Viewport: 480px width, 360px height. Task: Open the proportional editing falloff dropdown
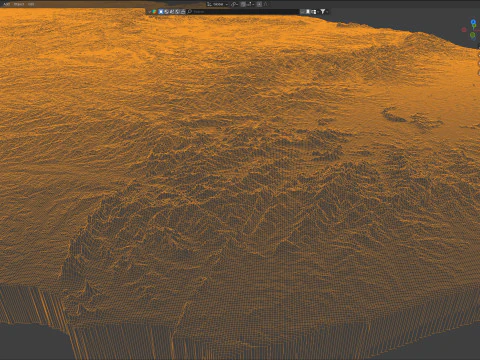(x=266, y=4)
